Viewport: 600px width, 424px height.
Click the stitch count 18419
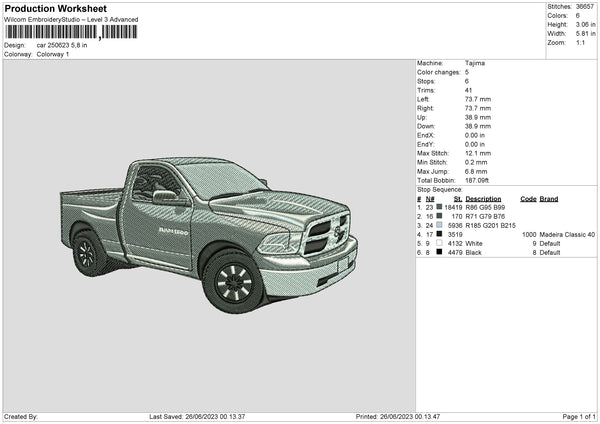pyautogui.click(x=453, y=207)
